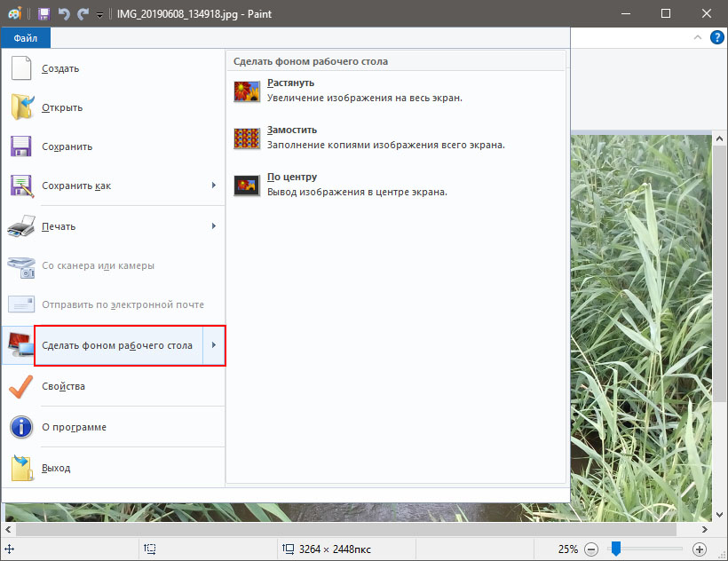Select Растянуть wallpaper option

(397, 91)
